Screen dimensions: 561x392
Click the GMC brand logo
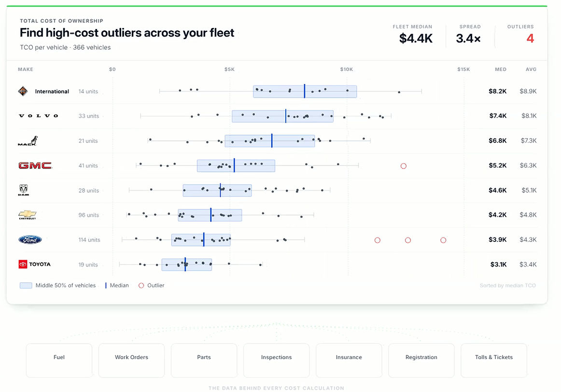[x=35, y=165]
